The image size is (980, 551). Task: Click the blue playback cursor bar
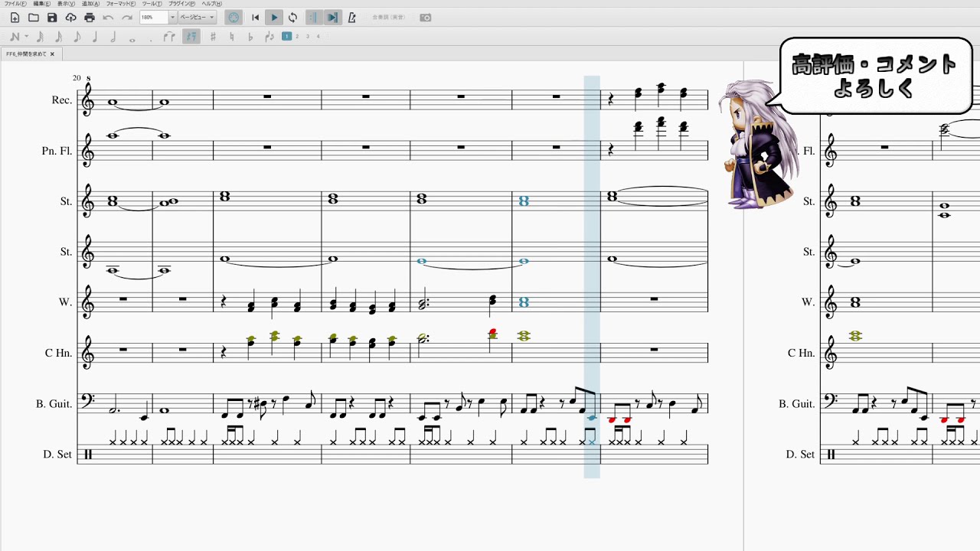[592, 277]
